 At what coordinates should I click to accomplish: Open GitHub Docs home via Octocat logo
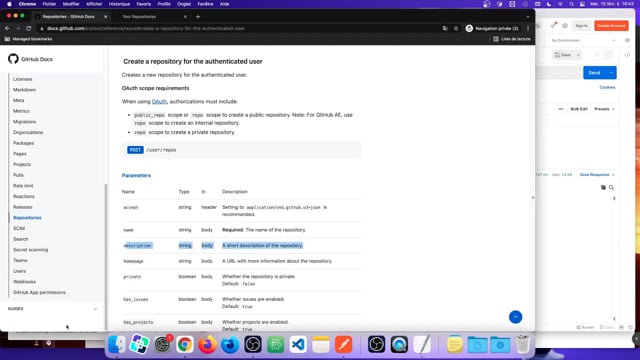(x=13, y=59)
